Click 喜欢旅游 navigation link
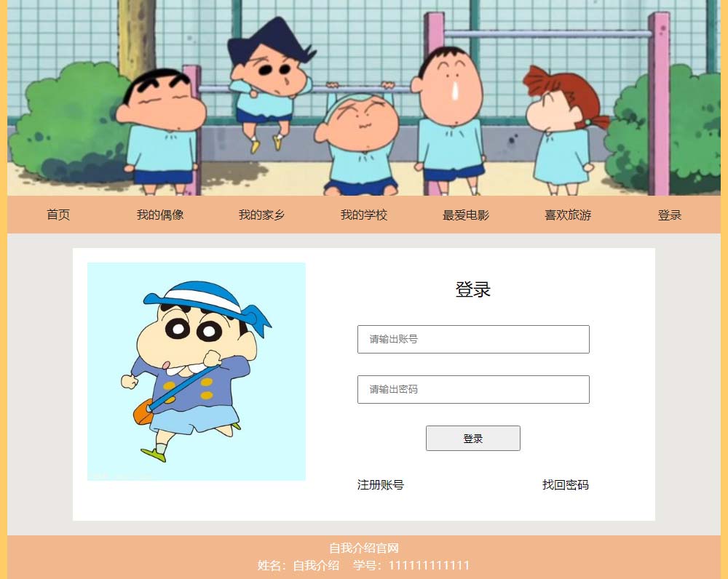 [x=568, y=215]
